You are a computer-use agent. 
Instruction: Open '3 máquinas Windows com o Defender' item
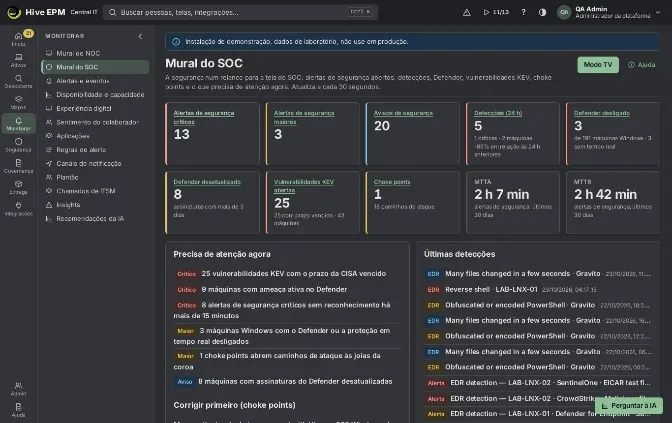pyautogui.click(x=282, y=336)
